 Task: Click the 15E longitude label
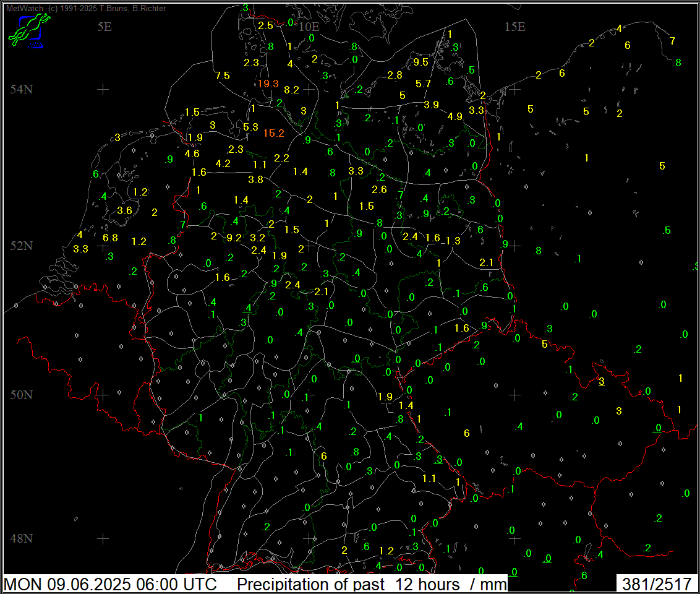click(x=514, y=27)
